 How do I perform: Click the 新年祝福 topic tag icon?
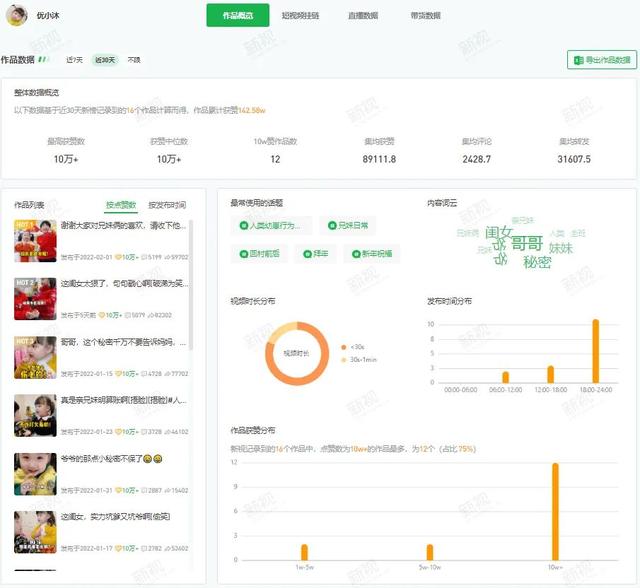click(356, 254)
